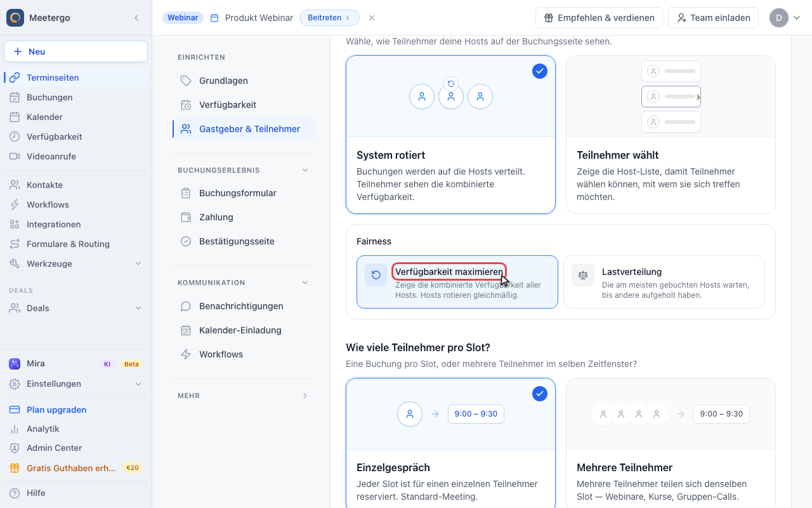Screen dimensions: 812x508
Task: Click the Terminseiten link icon
Action: 15,77
